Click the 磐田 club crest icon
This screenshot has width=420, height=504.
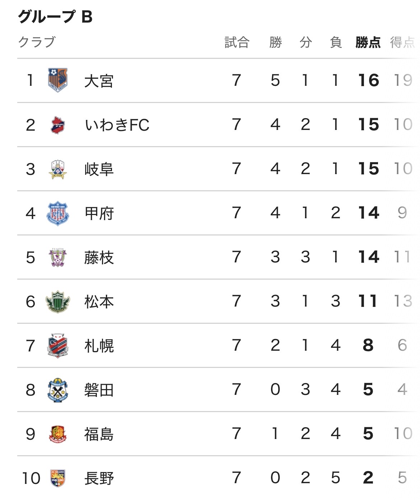[57, 390]
